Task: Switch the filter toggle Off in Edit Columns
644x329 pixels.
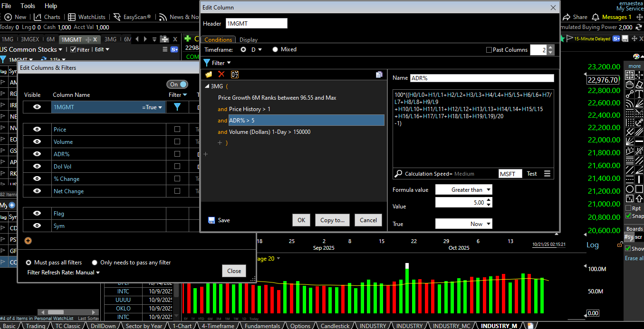Action: point(176,84)
